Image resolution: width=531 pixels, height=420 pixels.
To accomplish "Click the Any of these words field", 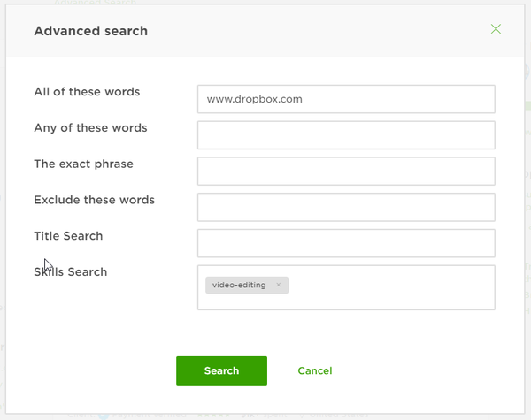I will tap(346, 135).
